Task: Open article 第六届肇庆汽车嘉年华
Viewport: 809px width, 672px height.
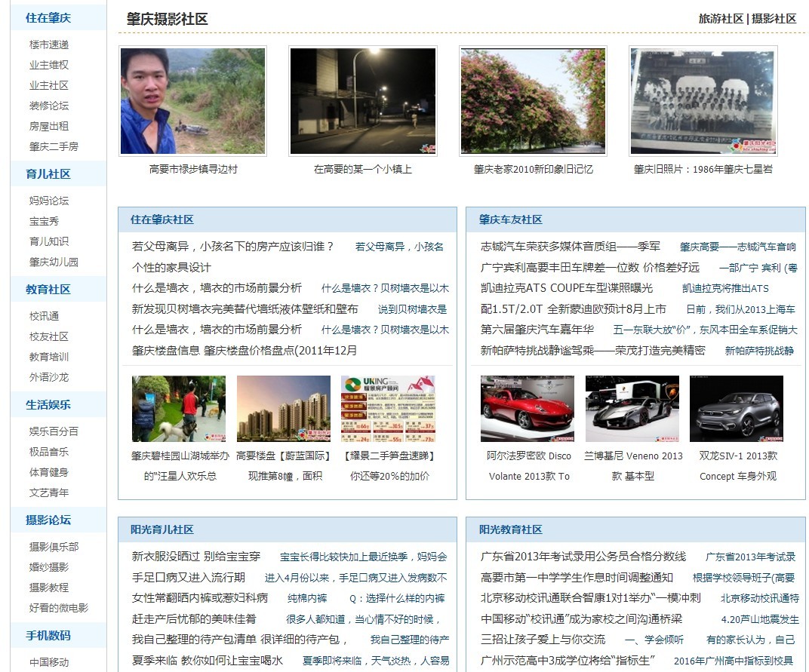Action: click(537, 330)
